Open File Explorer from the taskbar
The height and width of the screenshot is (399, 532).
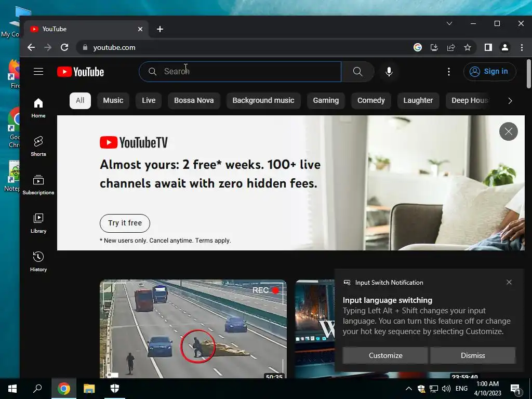coord(89,389)
